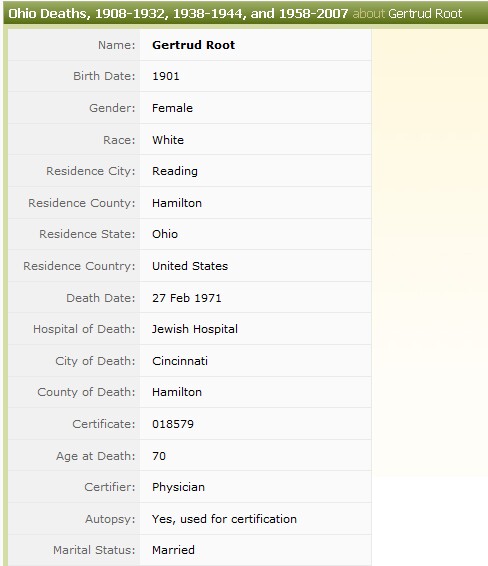Viewport: 488px width, 566px height.
Task: Select Residence Country value United States
Action: pyautogui.click(x=190, y=266)
